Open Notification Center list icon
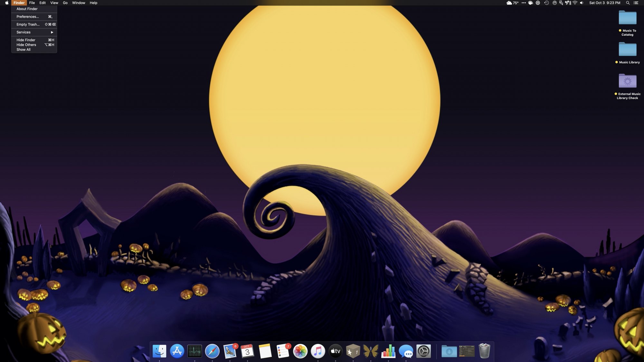Viewport: 644px width, 362px height. pos(636,3)
